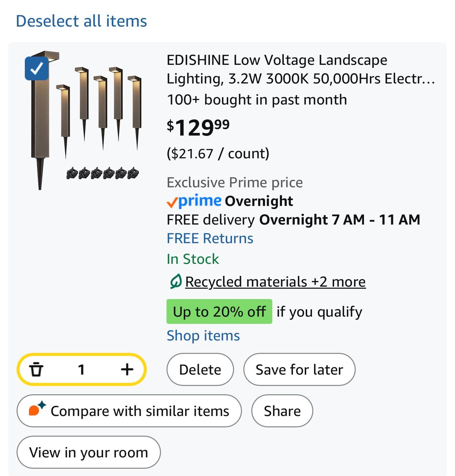Click Deselect all items link

tap(81, 21)
